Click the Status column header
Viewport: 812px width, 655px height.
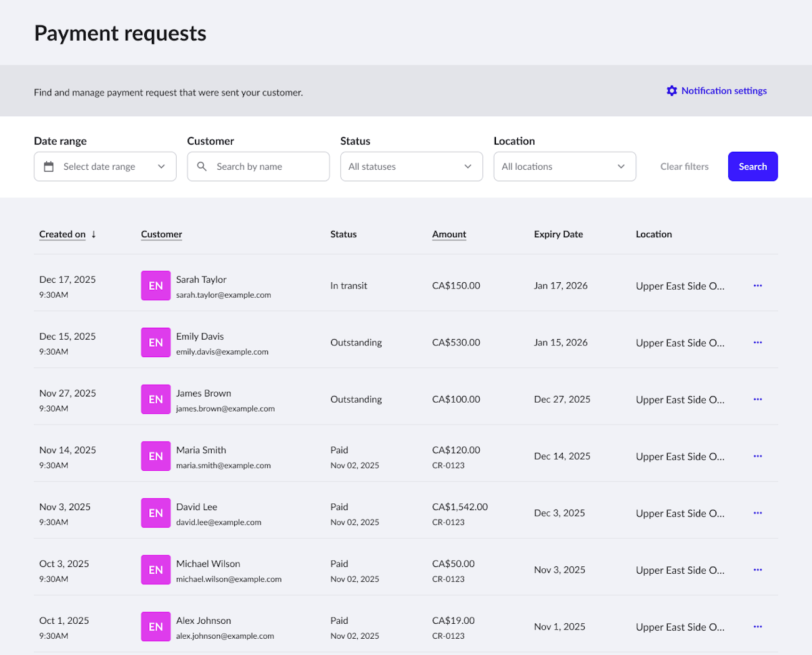[x=344, y=234]
